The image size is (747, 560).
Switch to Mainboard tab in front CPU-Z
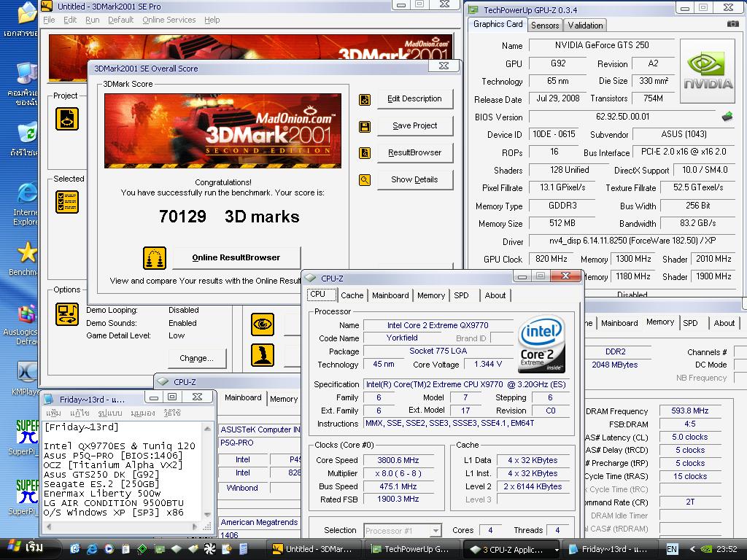click(x=390, y=295)
